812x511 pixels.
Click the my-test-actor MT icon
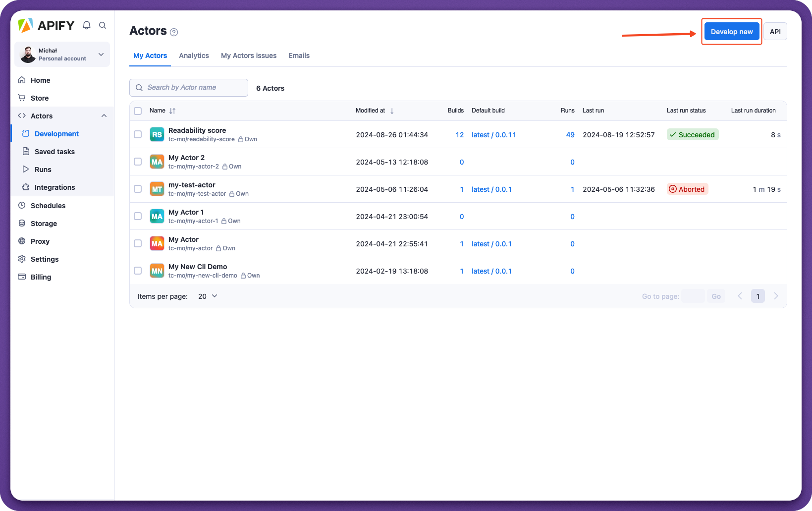[157, 189]
